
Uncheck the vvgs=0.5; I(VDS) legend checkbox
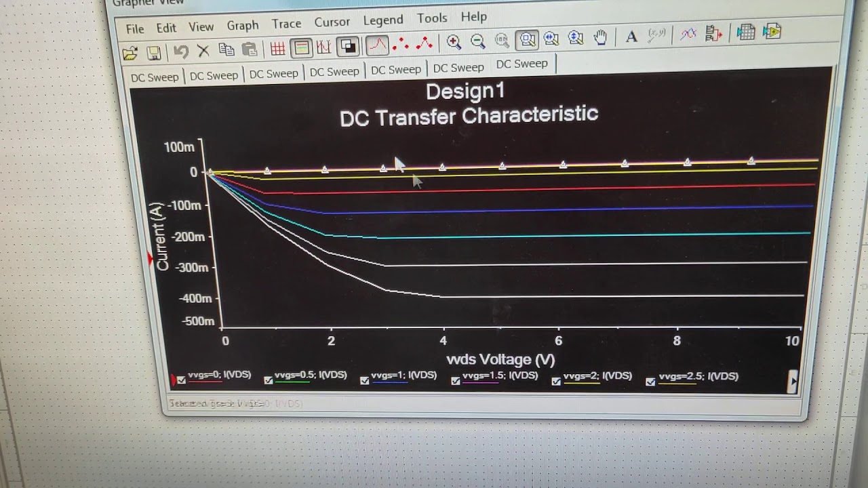pos(269,380)
